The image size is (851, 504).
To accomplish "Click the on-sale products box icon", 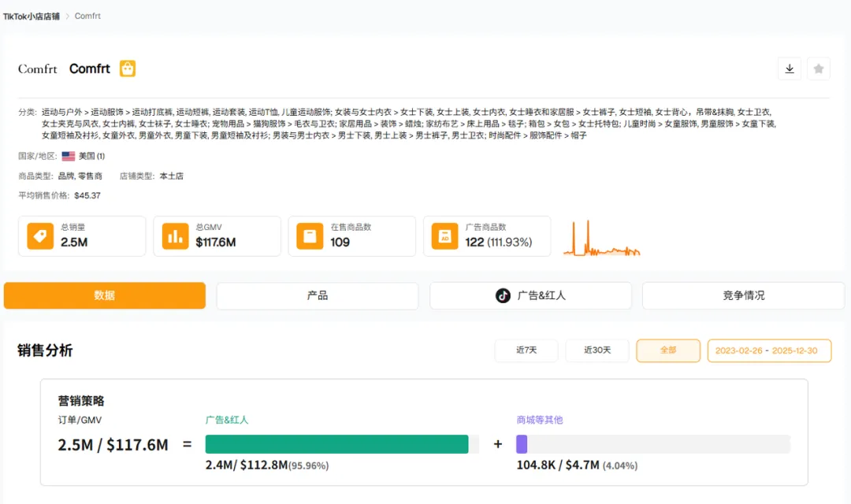I will (310, 236).
